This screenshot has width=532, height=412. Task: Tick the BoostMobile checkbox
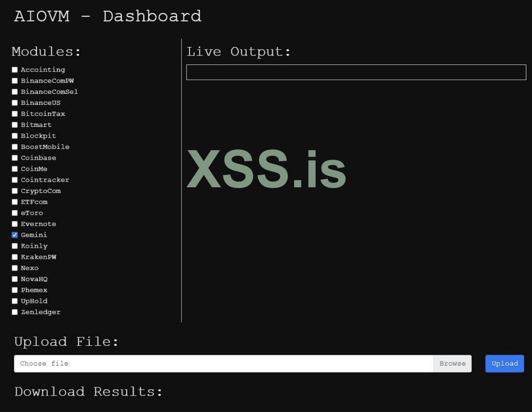pyautogui.click(x=15, y=147)
